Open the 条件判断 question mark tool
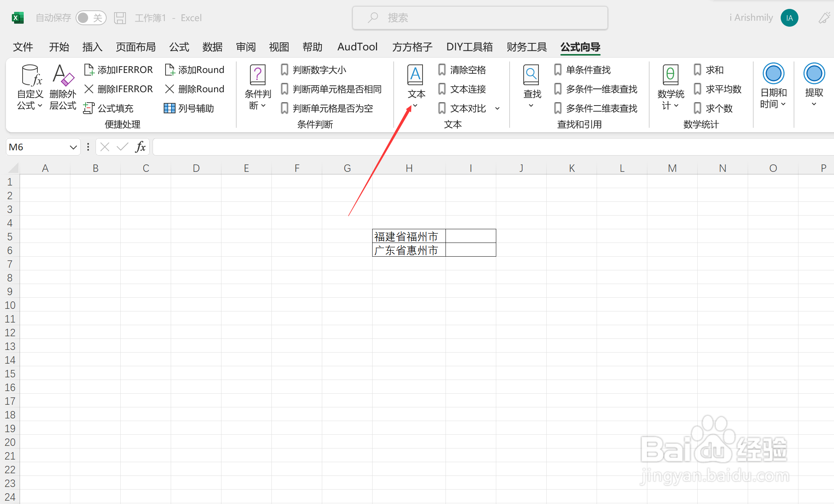 258,87
